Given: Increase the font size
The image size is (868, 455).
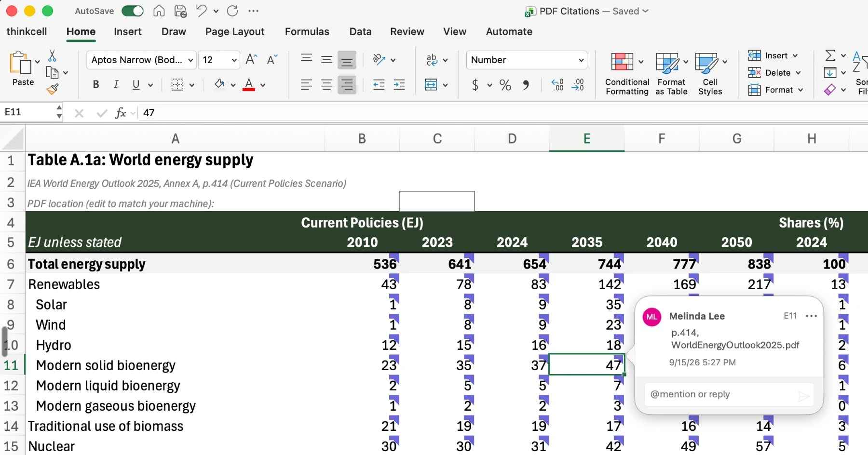Looking at the screenshot, I should point(251,59).
